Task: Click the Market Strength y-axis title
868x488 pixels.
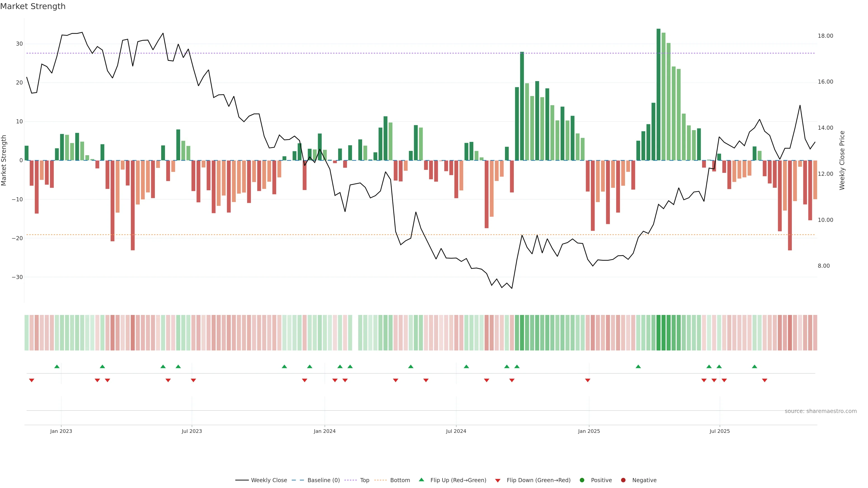Action: tap(4, 160)
